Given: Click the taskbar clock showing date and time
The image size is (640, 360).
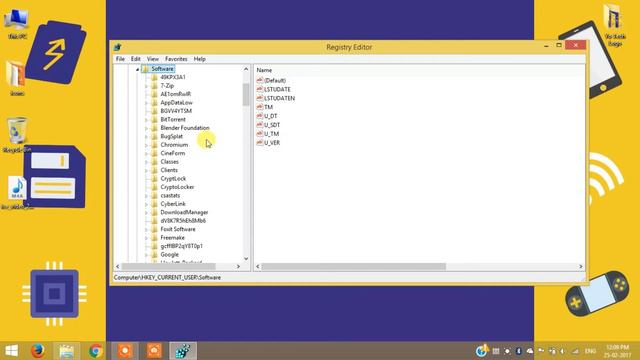Looking at the screenshot, I should click(618, 351).
